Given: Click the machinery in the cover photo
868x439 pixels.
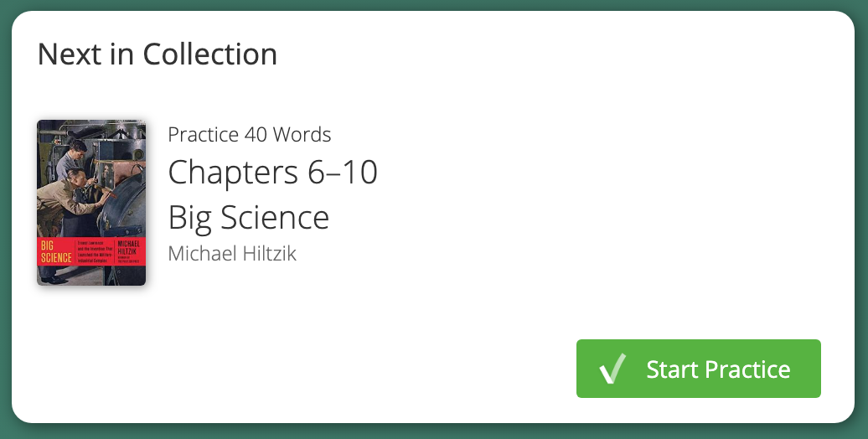Looking at the screenshot, I should [x=121, y=193].
